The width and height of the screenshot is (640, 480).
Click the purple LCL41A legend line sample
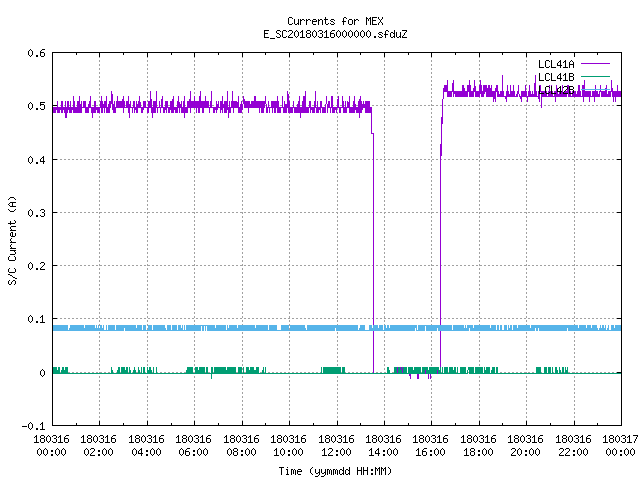click(x=595, y=64)
